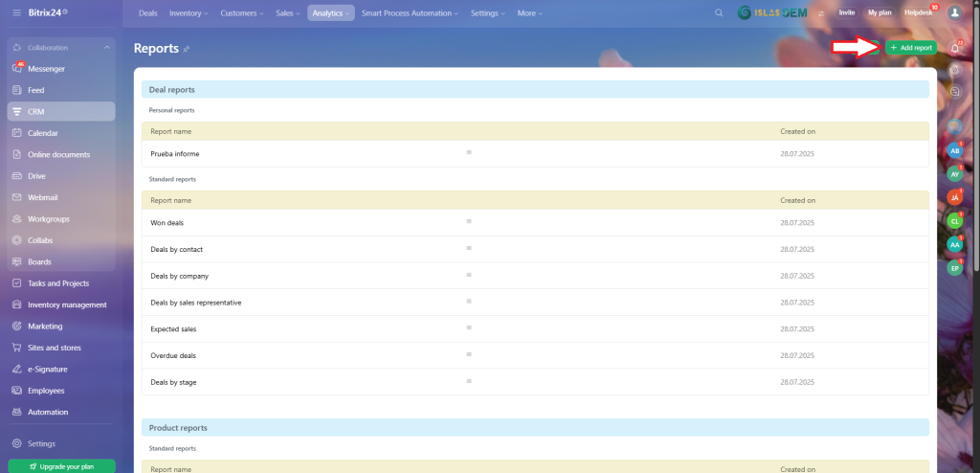This screenshot has width=980, height=473.
Task: Click the Add report button
Action: click(x=910, y=47)
